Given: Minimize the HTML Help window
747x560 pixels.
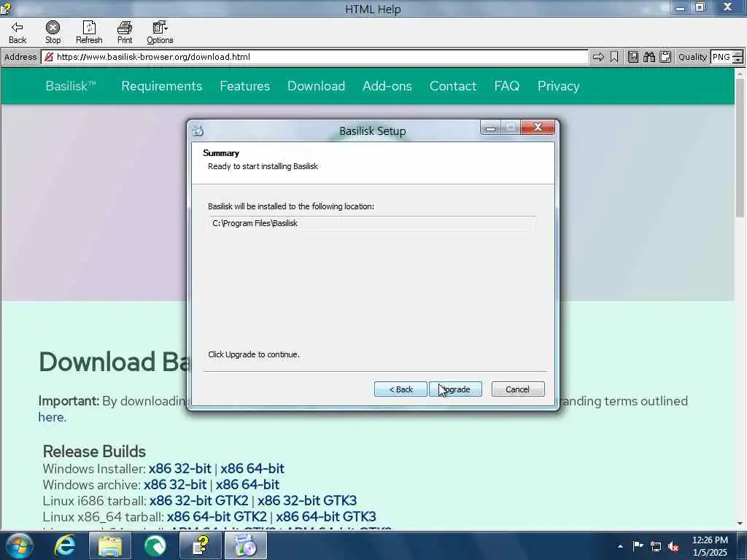Looking at the screenshot, I should coord(681,7).
